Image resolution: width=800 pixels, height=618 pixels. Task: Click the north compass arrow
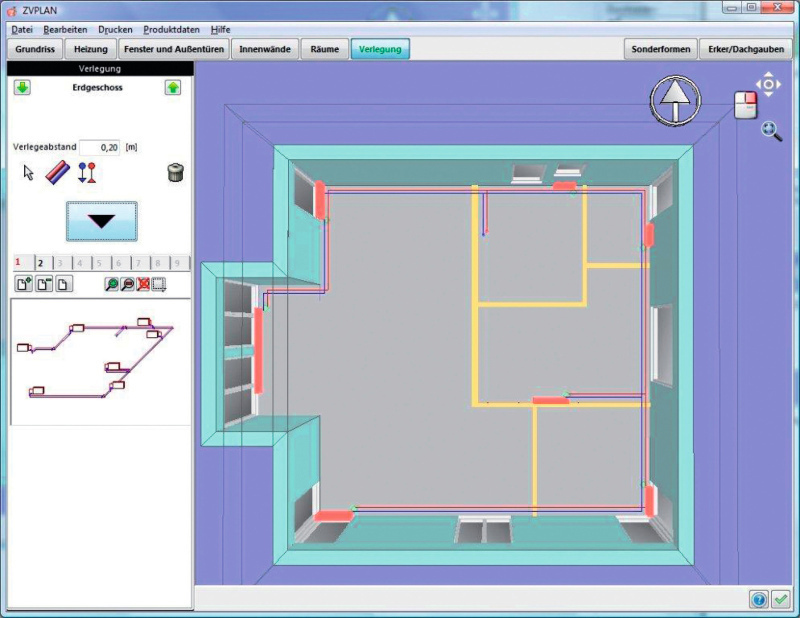coord(675,101)
